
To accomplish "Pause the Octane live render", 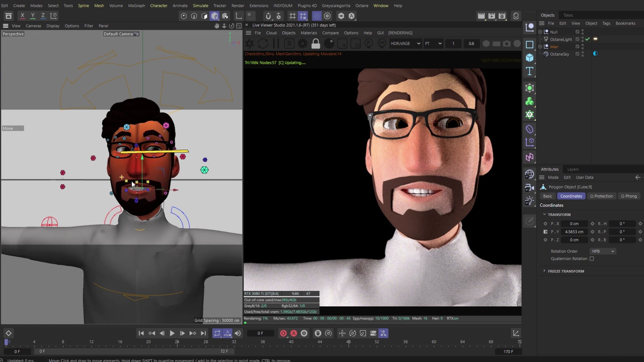I will pyautogui.click(x=276, y=44).
